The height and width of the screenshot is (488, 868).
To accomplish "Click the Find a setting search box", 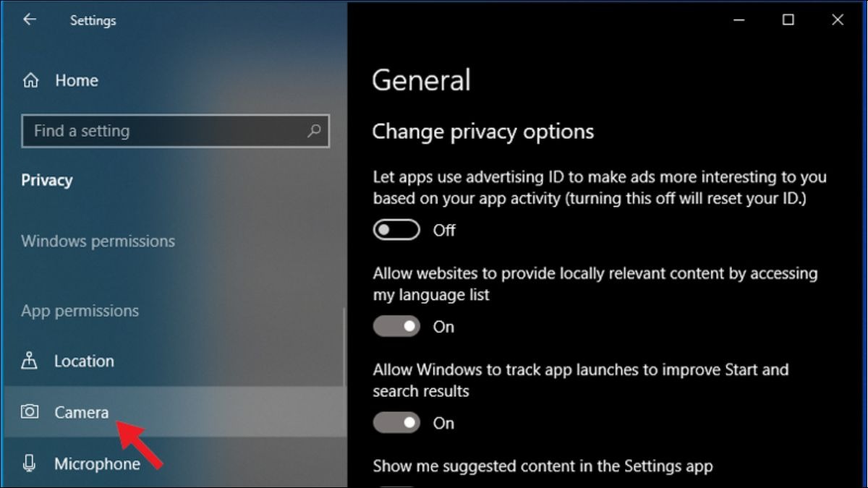I will [x=176, y=131].
